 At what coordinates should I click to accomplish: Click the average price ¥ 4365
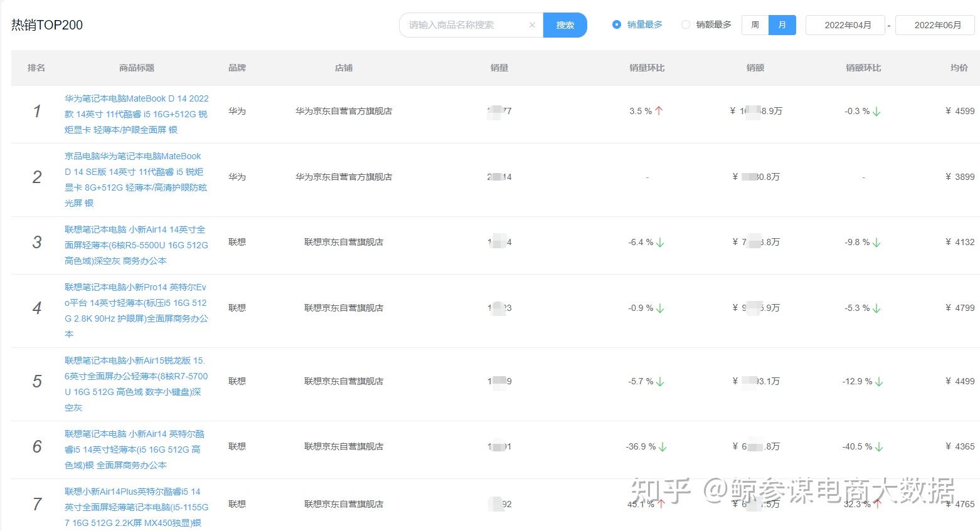pos(960,446)
